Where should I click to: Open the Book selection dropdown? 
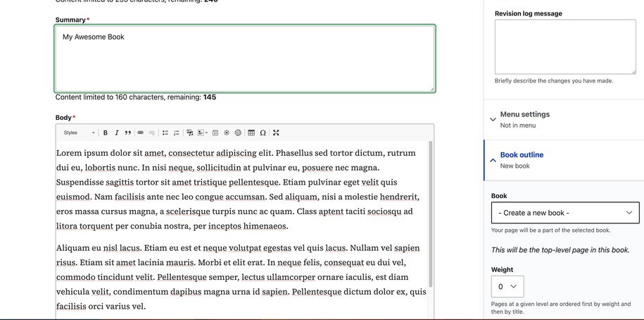564,213
